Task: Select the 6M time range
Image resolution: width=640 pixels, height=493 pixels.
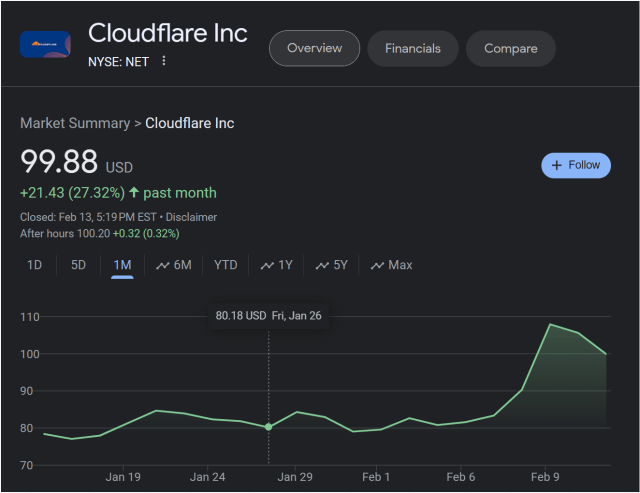Action: point(174,265)
